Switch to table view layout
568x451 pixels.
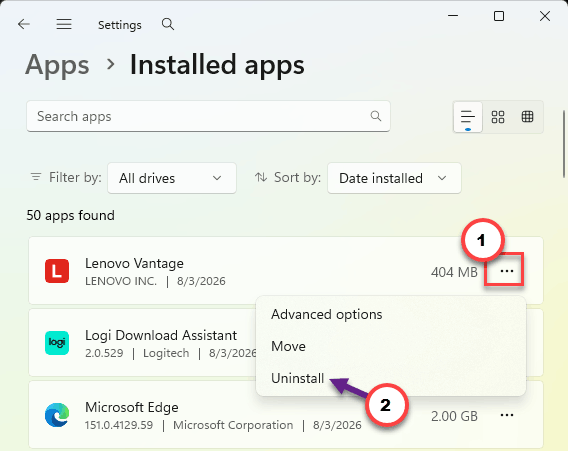(x=527, y=117)
